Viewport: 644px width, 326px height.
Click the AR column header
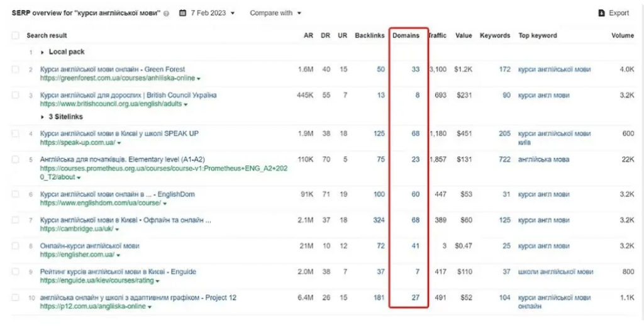tap(308, 35)
